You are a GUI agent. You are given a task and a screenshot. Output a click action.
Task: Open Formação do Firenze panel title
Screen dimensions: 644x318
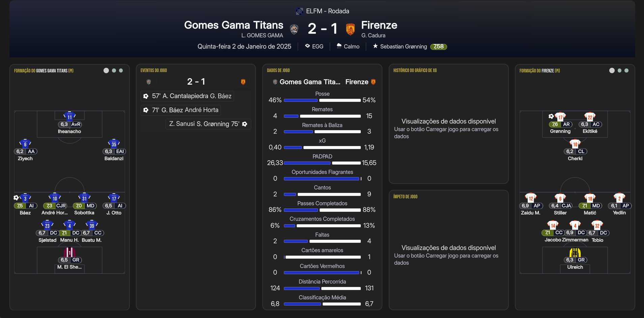539,71
